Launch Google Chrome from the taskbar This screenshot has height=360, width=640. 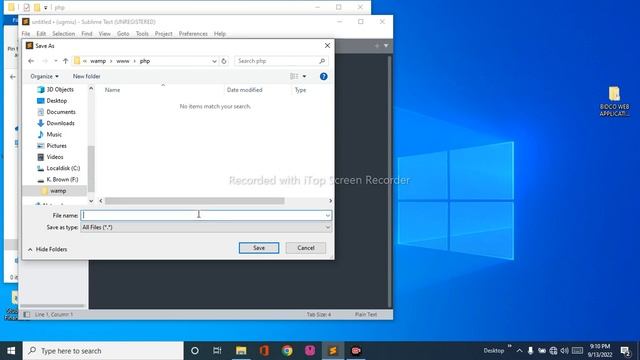point(287,351)
